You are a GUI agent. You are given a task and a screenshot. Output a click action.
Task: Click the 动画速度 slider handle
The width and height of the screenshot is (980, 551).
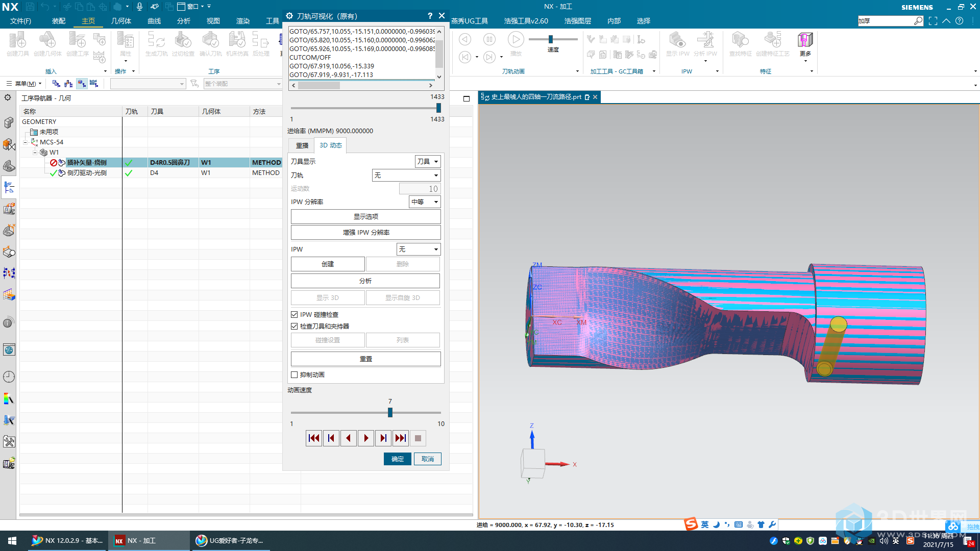(x=390, y=412)
